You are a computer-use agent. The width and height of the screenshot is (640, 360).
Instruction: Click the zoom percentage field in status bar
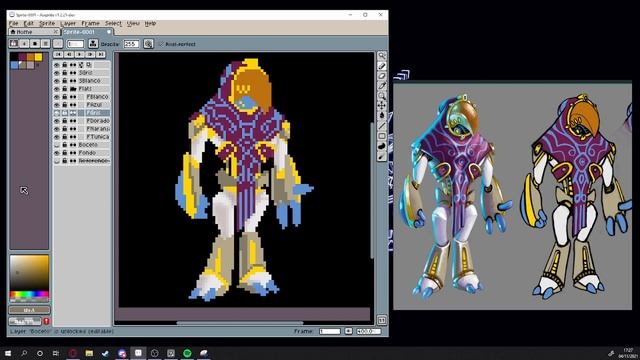(x=369, y=331)
